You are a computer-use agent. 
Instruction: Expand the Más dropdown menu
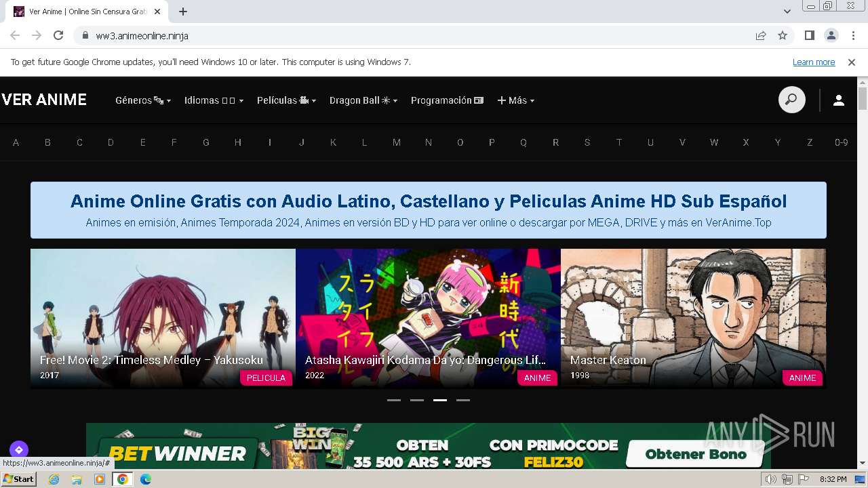[516, 100]
